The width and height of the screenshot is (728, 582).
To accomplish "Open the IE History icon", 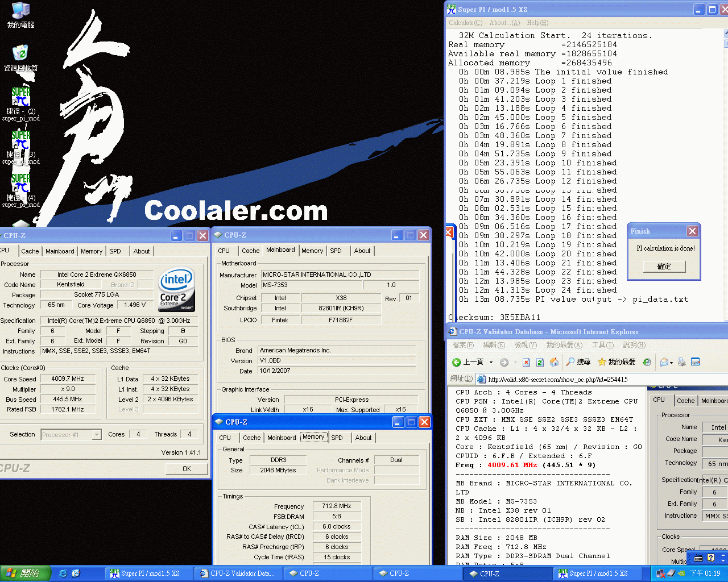I will point(647,362).
